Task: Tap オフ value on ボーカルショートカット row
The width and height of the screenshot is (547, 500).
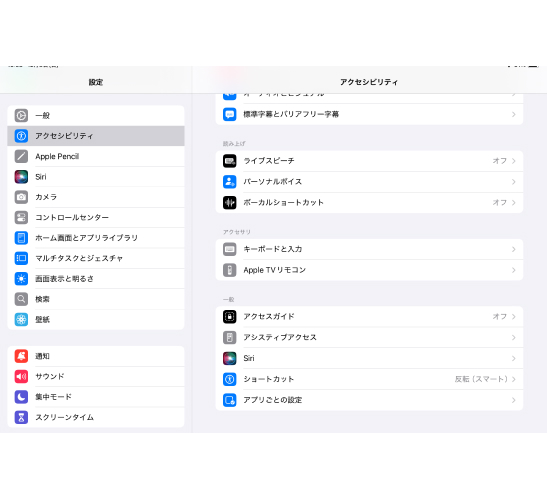Action: 500,202
